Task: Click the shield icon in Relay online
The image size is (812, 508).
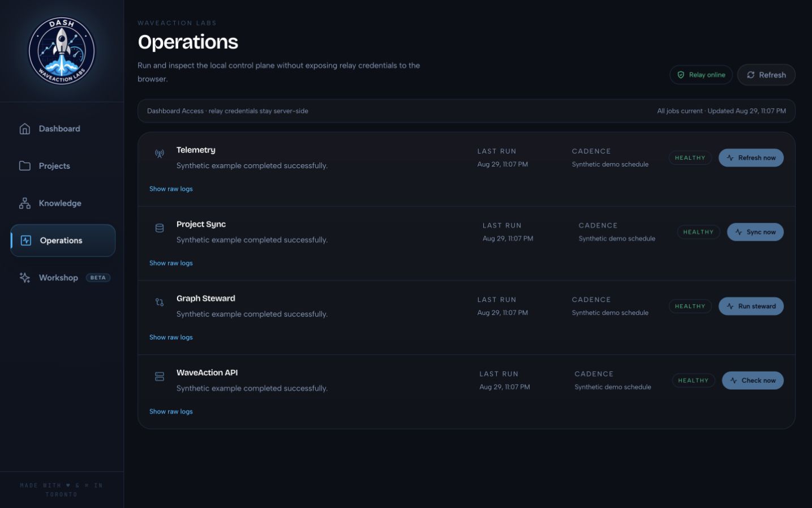Action: pos(681,75)
